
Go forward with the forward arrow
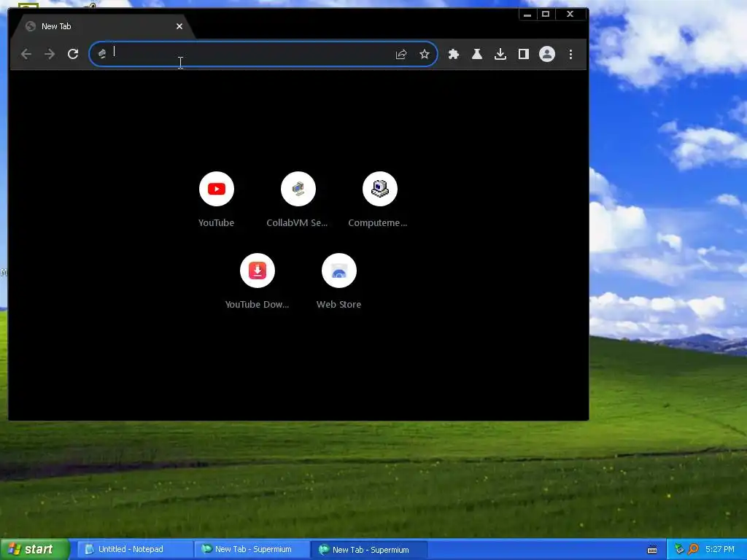pyautogui.click(x=50, y=54)
